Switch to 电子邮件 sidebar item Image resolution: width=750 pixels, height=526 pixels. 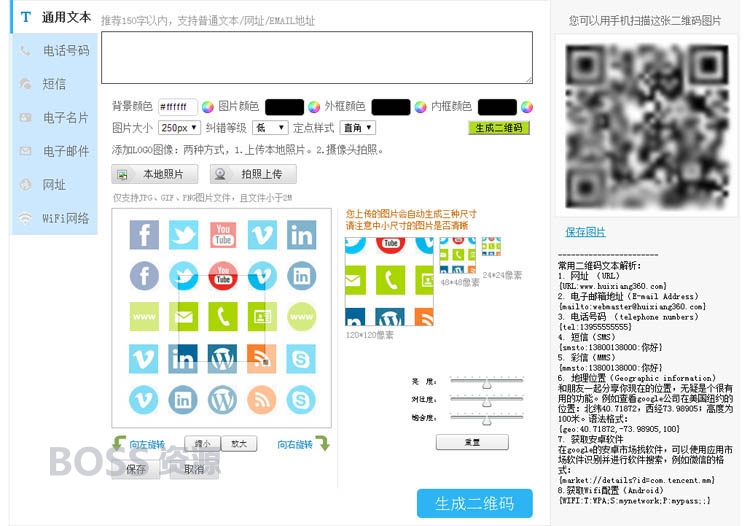55,151
